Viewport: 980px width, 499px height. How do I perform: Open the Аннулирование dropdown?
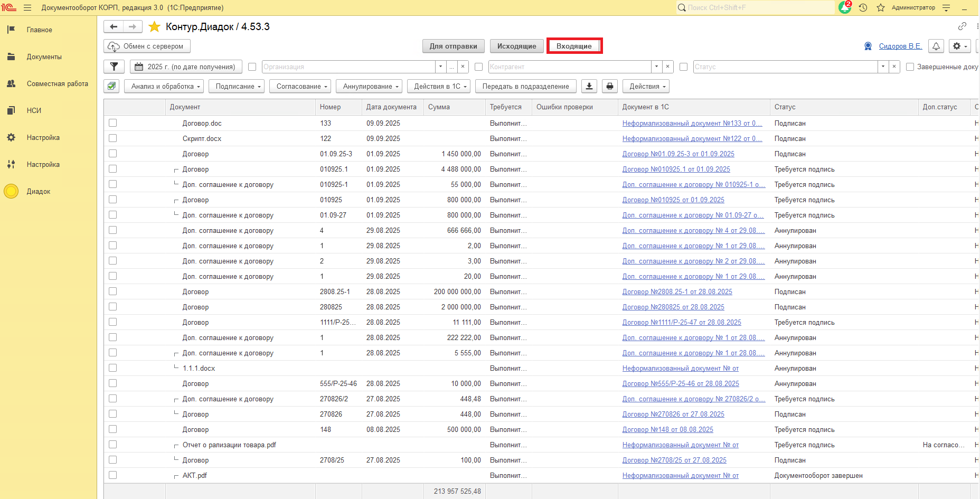(x=370, y=86)
